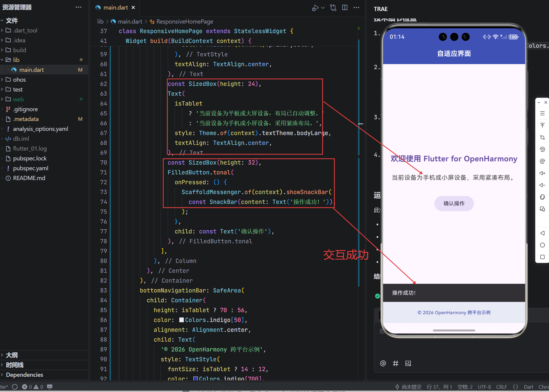This screenshot has width=549, height=392.
Task: Open the run options dropdown arrow
Action: coord(323,8)
